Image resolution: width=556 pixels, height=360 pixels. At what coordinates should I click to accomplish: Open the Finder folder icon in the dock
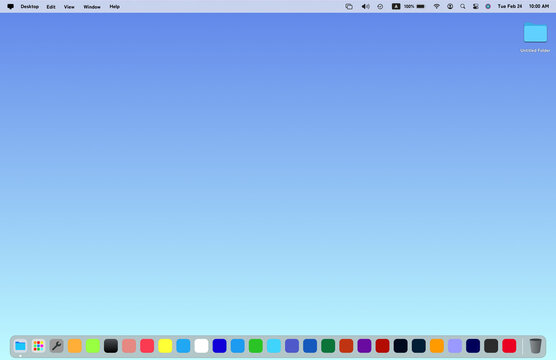(x=20, y=346)
